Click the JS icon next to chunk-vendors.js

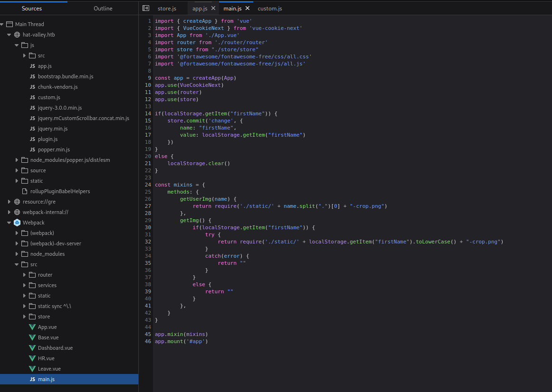click(32, 87)
